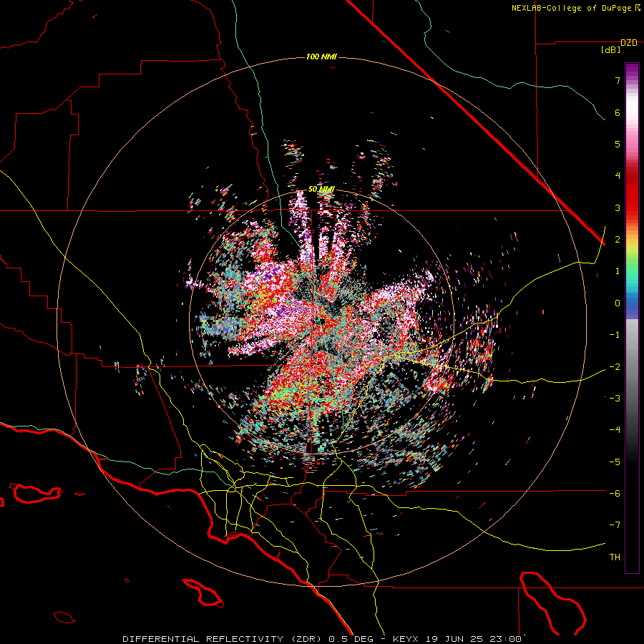Select the 2 dB scale label
This screenshot has height=644, width=644.
[x=618, y=240]
